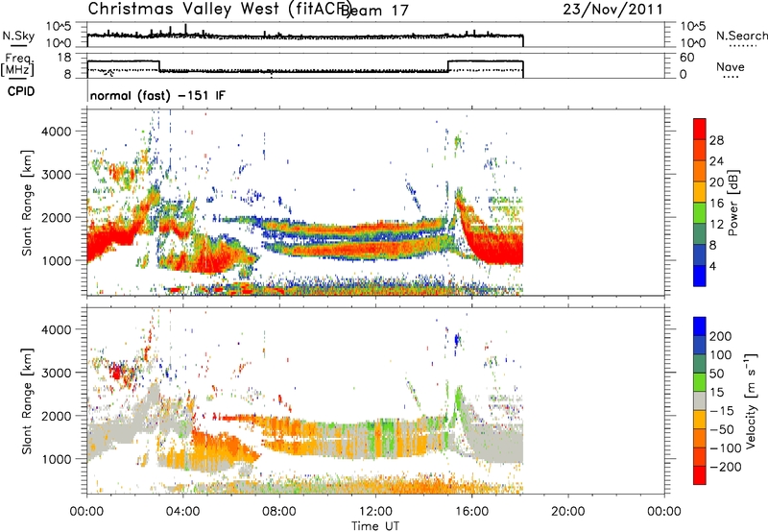
Task: Click the Power [dB] colorbar title
Action: pyautogui.click(x=732, y=203)
